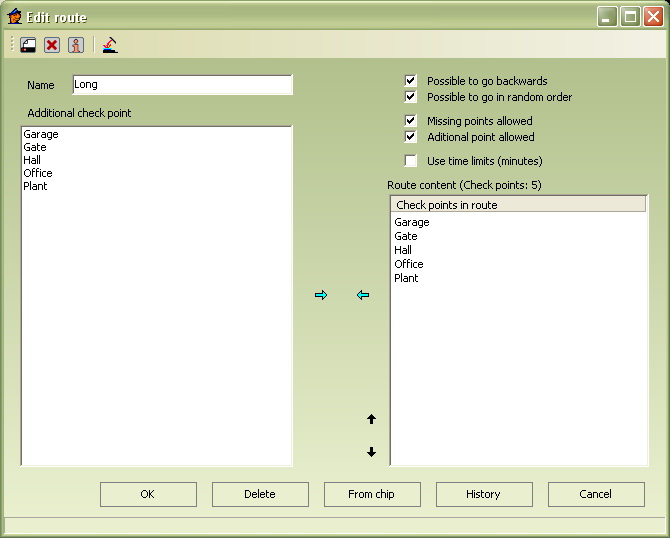
Task: Toggle Aditional point allowed checkbox
Action: (x=410, y=137)
